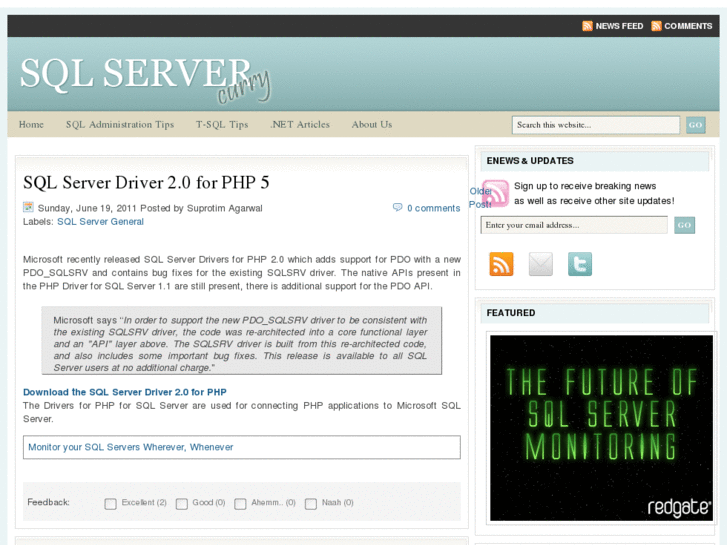
Task: Focus the Search this website field
Action: pyautogui.click(x=596, y=125)
